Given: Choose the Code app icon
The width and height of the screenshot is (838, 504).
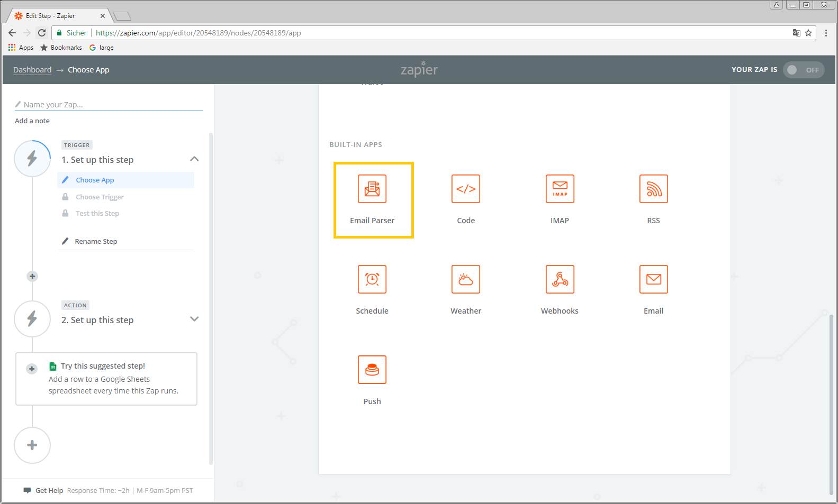Looking at the screenshot, I should 465,189.
